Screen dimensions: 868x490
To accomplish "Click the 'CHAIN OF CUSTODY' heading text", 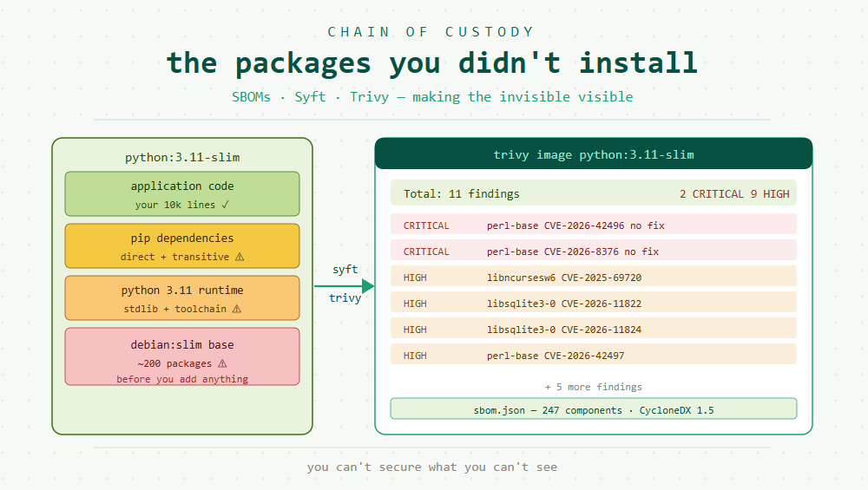I will pos(431,32).
